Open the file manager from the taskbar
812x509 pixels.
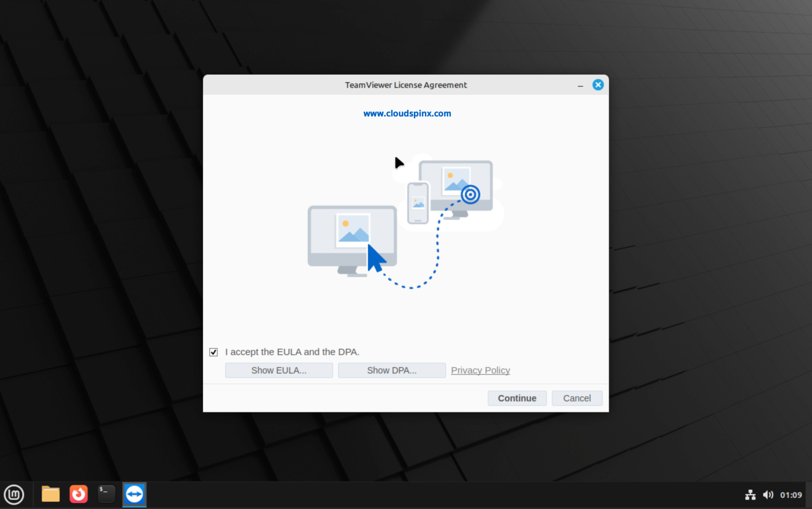coord(50,494)
